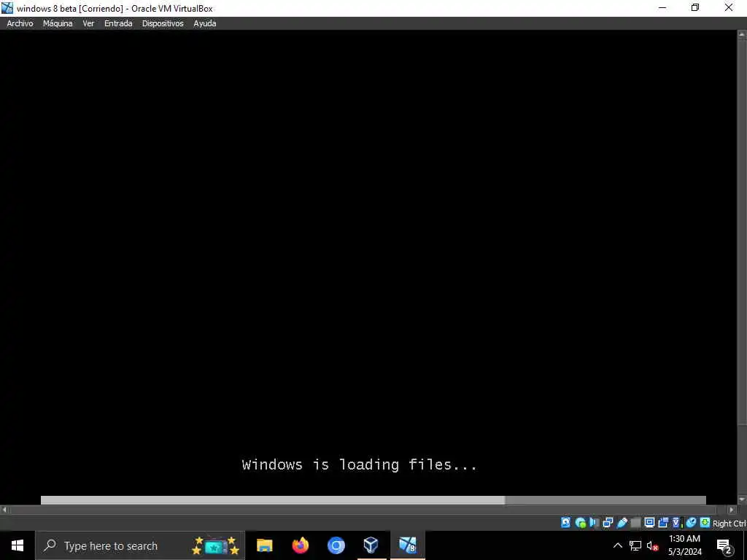Open the Dispositivos menu

tap(163, 23)
